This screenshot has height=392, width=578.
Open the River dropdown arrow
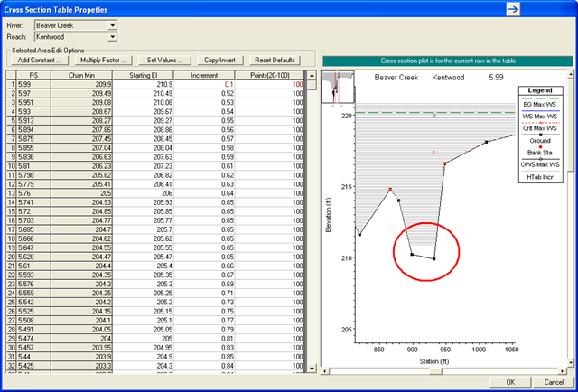pos(112,25)
